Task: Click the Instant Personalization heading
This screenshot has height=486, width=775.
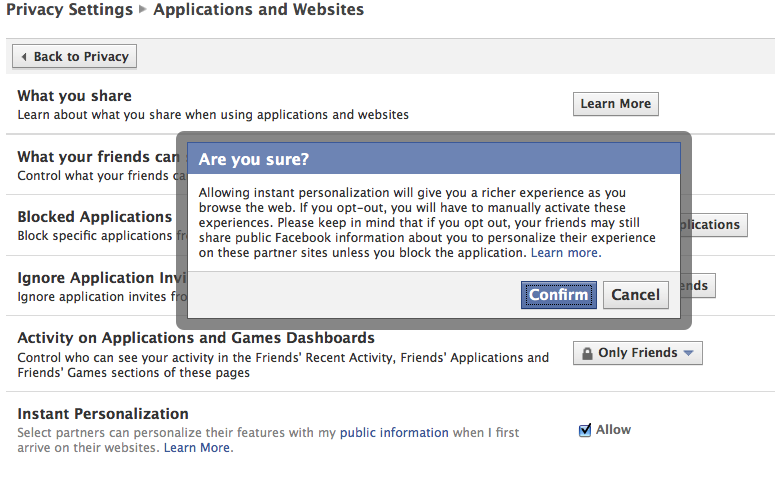Action: tap(103, 414)
